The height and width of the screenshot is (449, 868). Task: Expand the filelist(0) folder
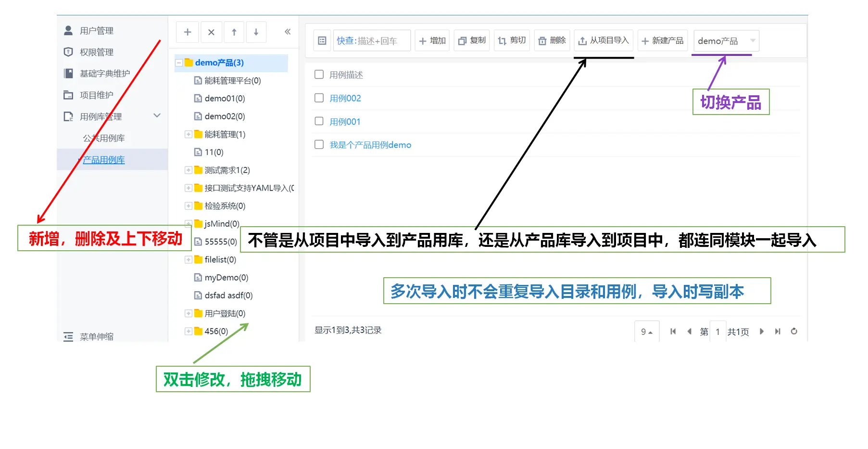pos(189,259)
